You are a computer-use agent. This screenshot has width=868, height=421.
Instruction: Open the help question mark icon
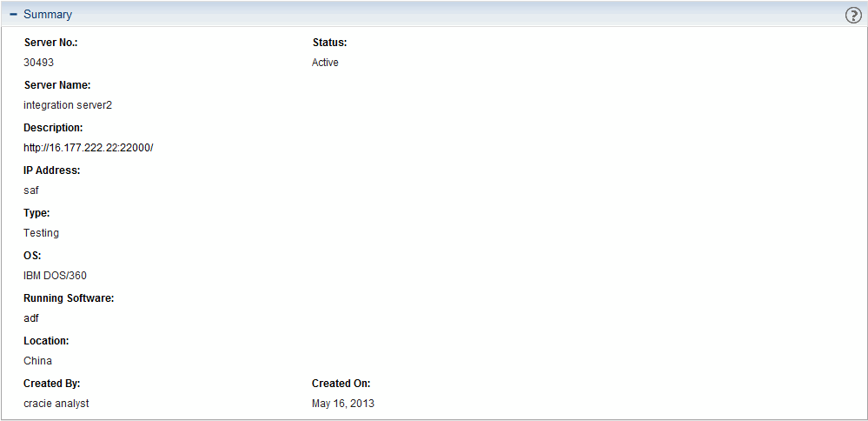point(853,16)
